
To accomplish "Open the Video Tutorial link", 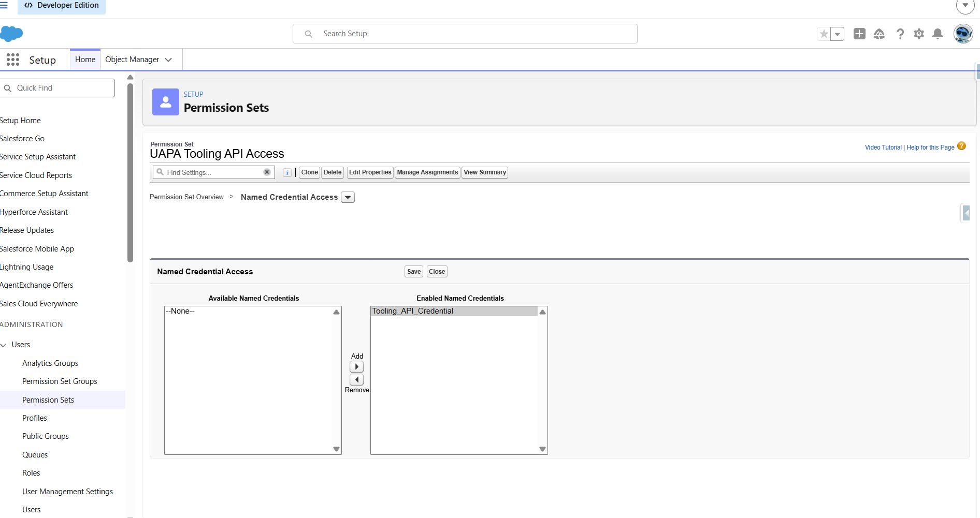I will click(883, 147).
